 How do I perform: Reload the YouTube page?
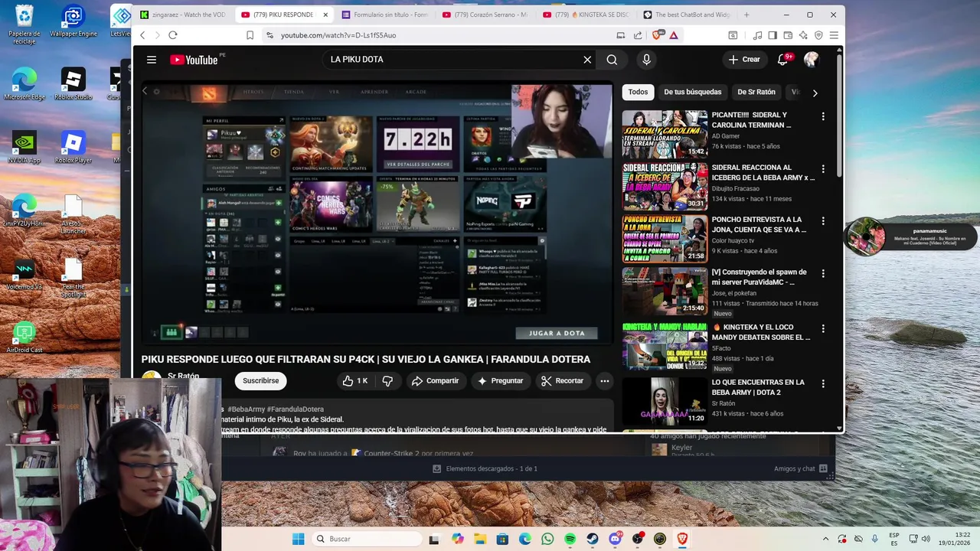(173, 35)
